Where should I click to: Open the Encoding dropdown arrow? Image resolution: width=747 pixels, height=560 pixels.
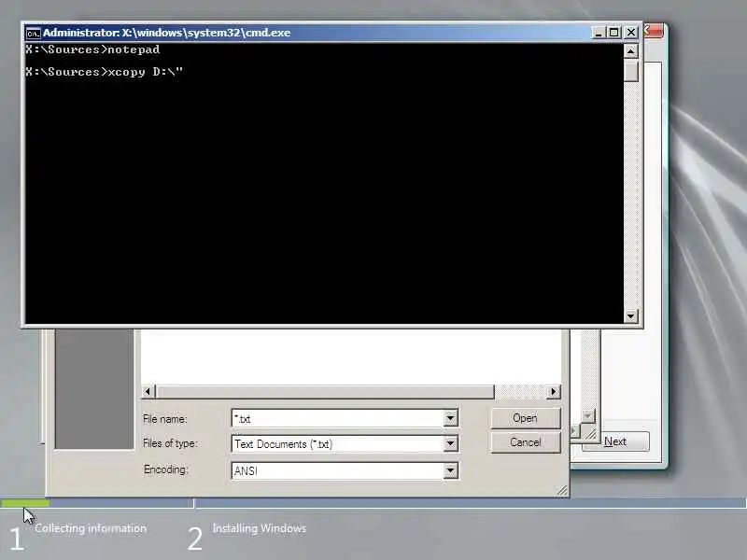(x=450, y=470)
